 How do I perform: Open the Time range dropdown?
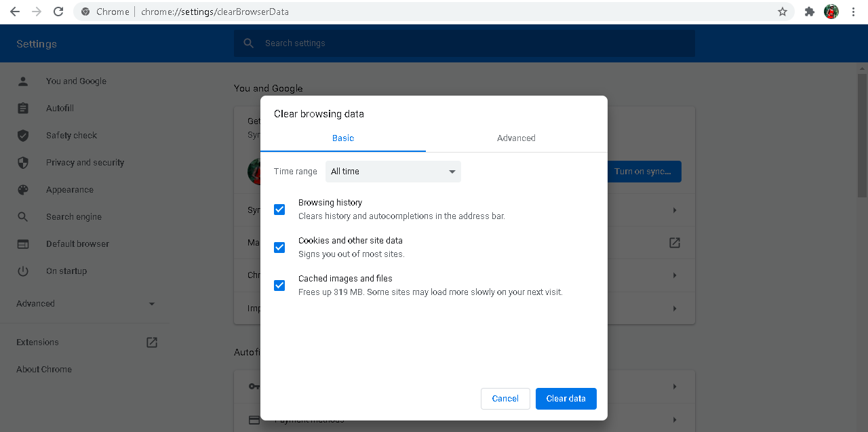coord(393,172)
